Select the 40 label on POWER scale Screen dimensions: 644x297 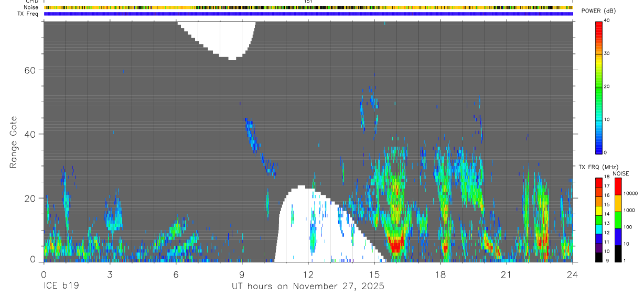point(607,21)
